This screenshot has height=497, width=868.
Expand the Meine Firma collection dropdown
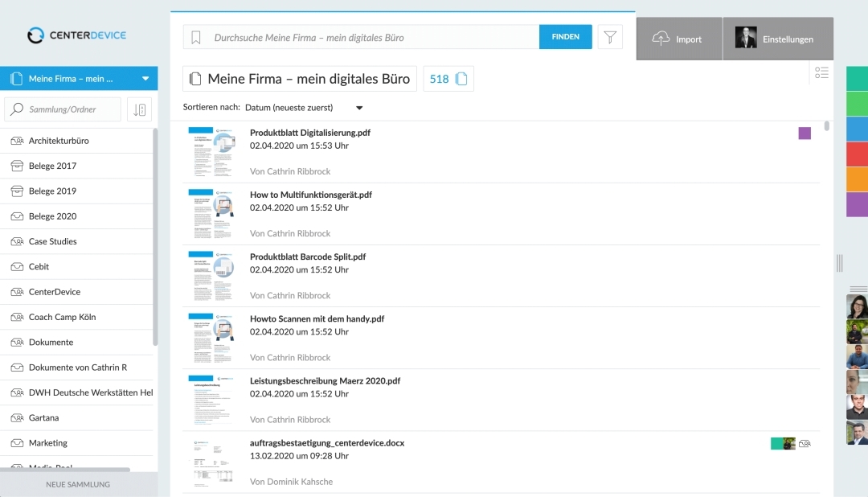(145, 79)
